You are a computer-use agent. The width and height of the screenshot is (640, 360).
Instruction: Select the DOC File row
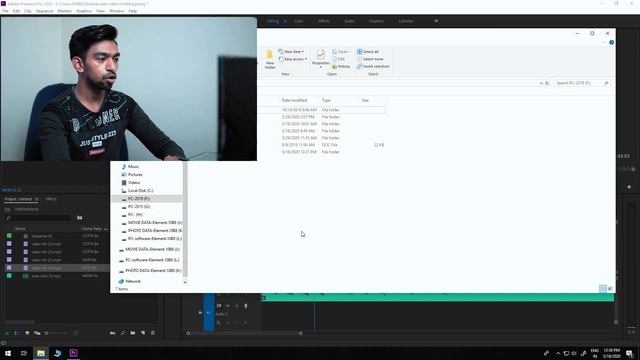point(322,145)
